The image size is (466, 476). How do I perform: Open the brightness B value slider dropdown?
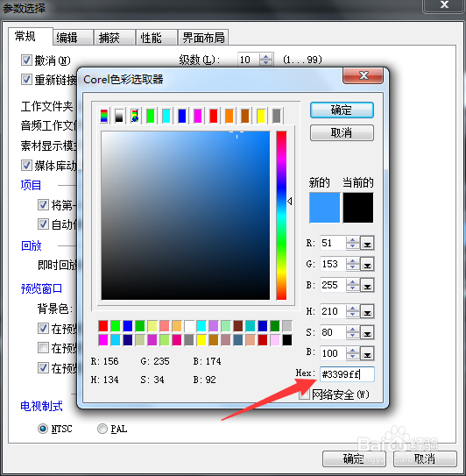367,353
